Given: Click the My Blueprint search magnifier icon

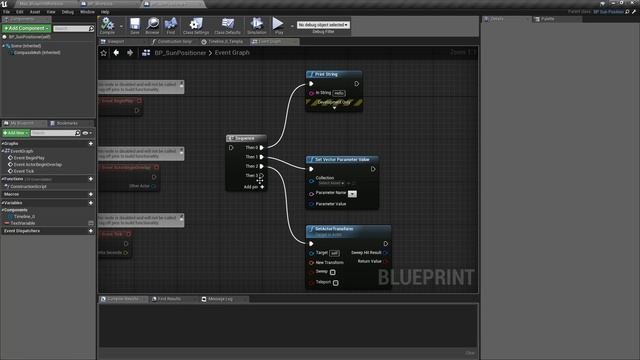Looking at the screenshot, I should click(x=78, y=133).
